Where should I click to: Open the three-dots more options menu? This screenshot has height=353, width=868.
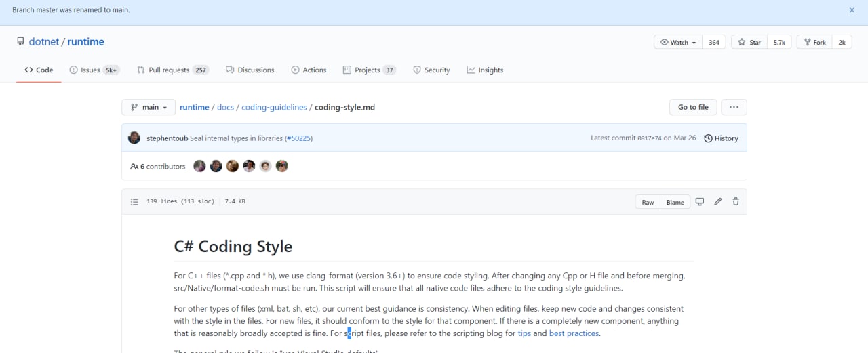734,107
